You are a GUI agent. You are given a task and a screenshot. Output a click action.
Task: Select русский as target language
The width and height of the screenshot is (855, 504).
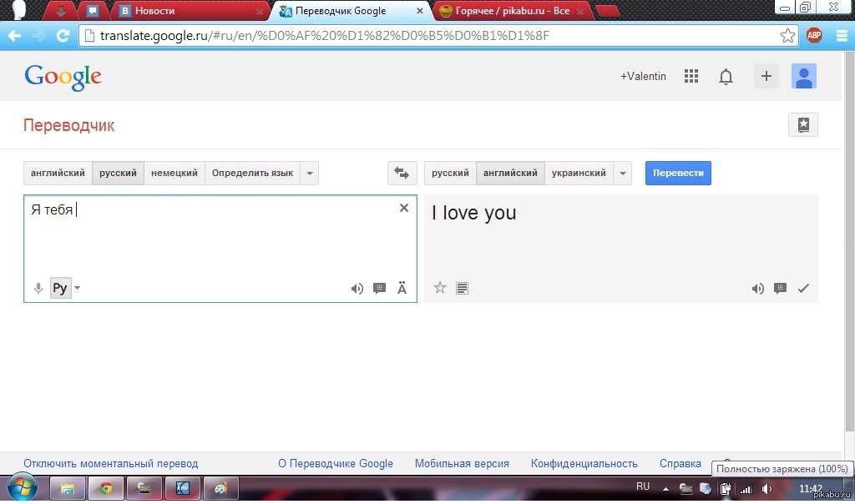450,174
